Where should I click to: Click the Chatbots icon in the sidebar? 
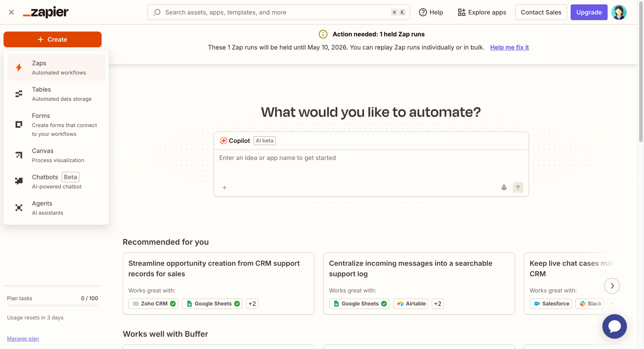[19, 181]
